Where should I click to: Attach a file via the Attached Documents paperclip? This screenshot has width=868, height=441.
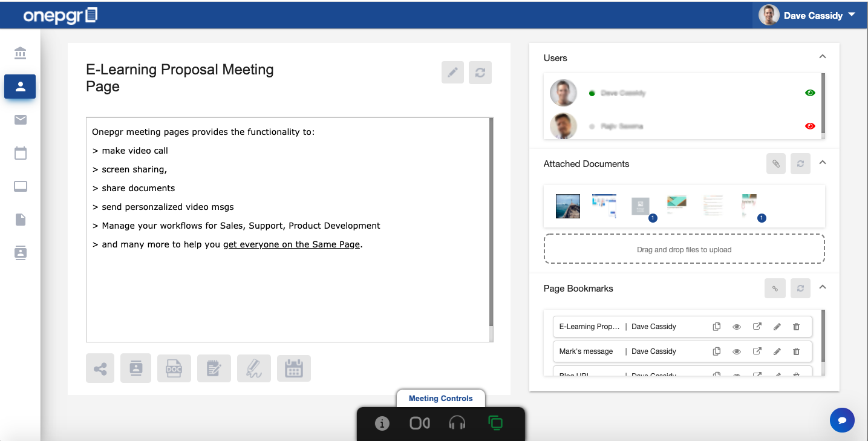[x=776, y=163]
